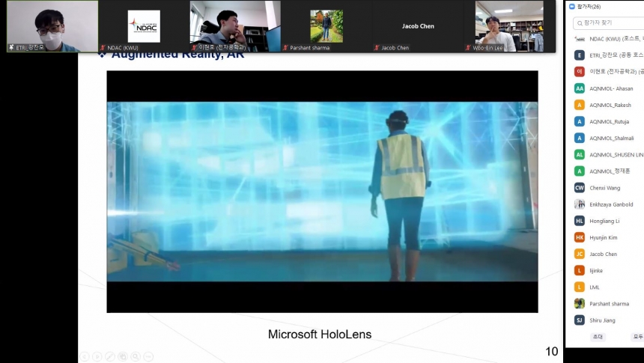The width and height of the screenshot is (644, 363).
Task: Select the Jacob Chen name-only video tile
Action: [418, 26]
